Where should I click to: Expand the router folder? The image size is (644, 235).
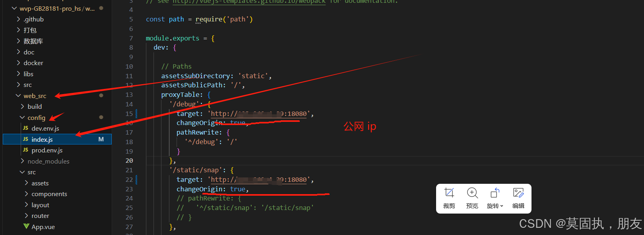point(26,216)
